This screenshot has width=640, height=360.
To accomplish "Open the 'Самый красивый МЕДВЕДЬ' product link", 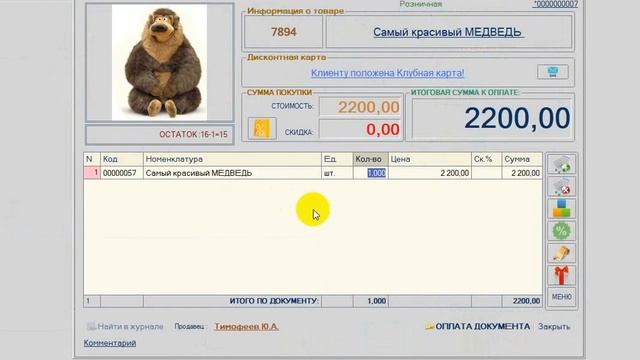I will [447, 32].
